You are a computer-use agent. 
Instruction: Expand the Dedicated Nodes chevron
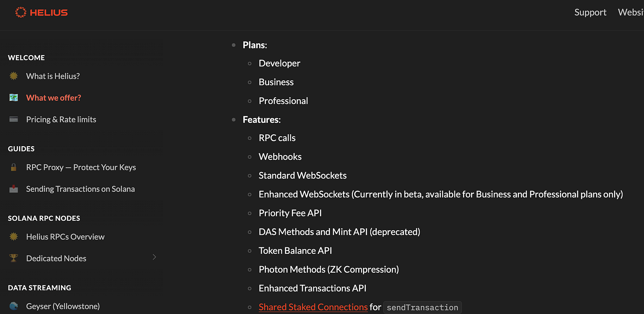pyautogui.click(x=155, y=257)
